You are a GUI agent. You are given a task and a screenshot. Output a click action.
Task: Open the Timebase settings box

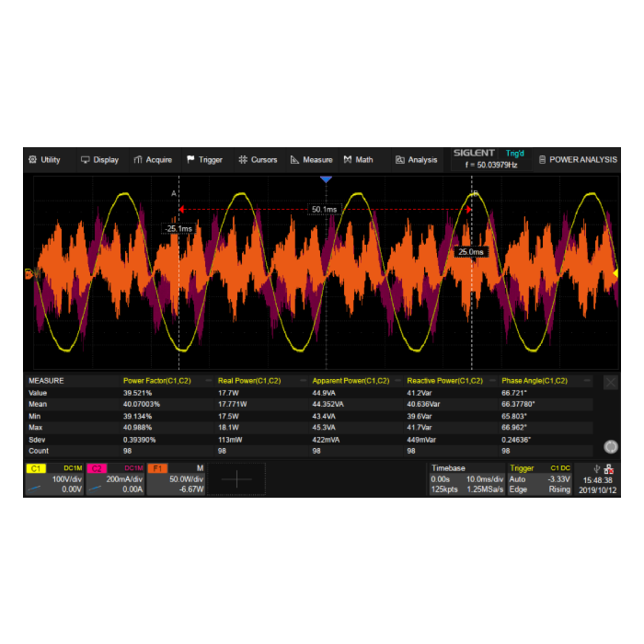tap(466, 478)
